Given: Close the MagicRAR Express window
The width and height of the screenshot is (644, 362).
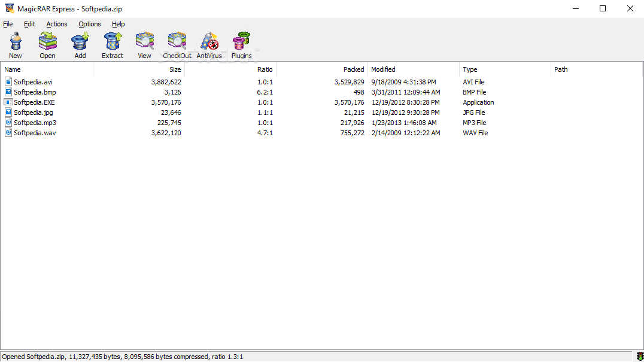Looking at the screenshot, I should 630,8.
